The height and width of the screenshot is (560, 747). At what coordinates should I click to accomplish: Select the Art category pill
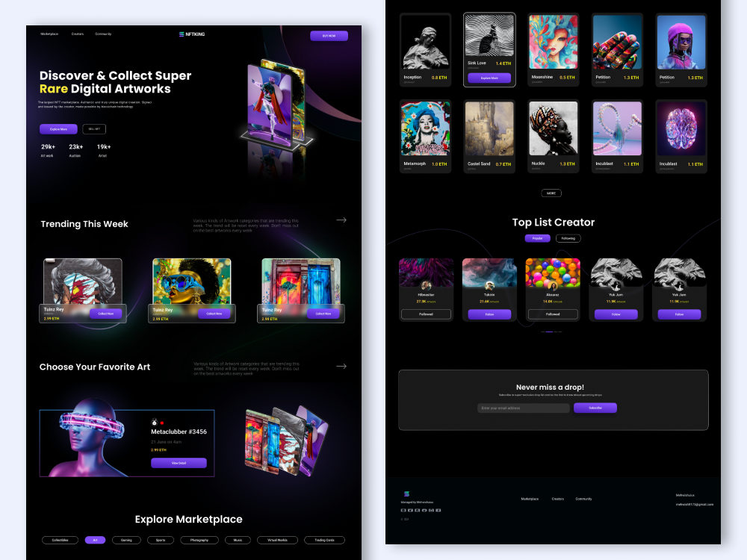pos(95,540)
